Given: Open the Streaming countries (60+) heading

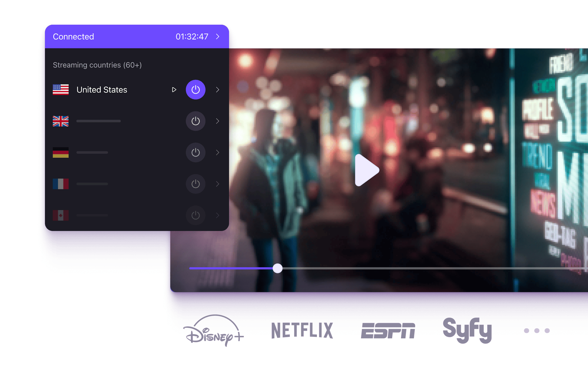Looking at the screenshot, I should pyautogui.click(x=97, y=65).
